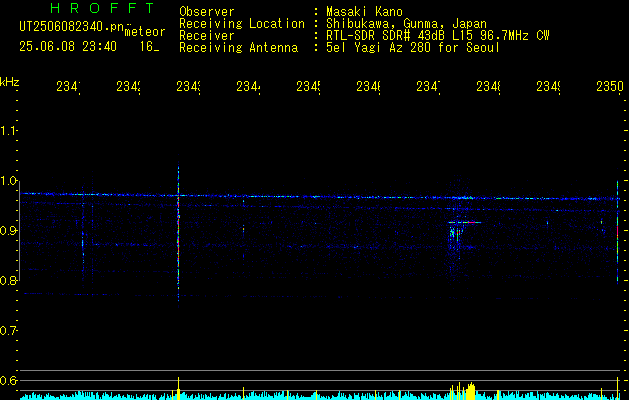Click the "Observer" field label
The width and height of the screenshot is (629, 400).
[207, 12]
